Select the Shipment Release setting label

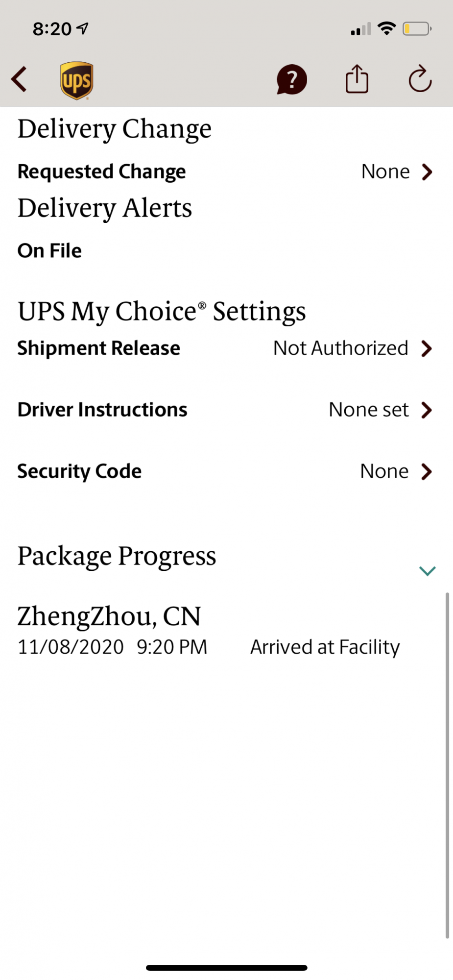tap(99, 348)
